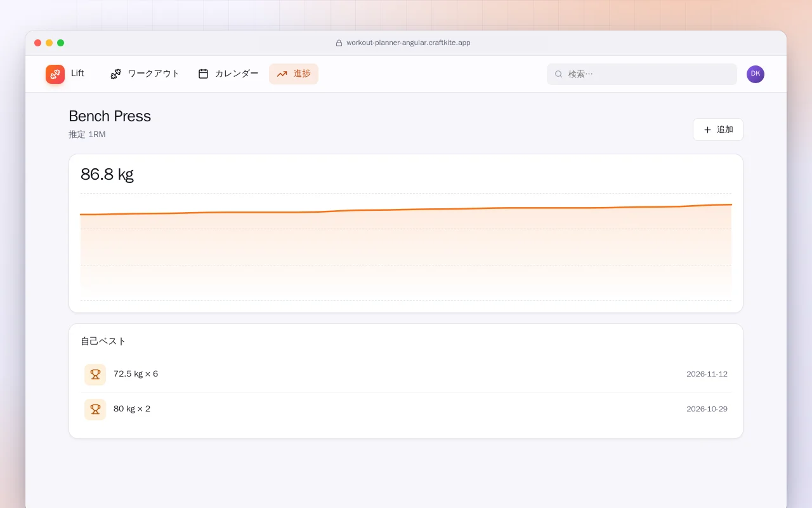Close the browser window with red button
The width and height of the screenshot is (812, 508).
click(x=38, y=43)
